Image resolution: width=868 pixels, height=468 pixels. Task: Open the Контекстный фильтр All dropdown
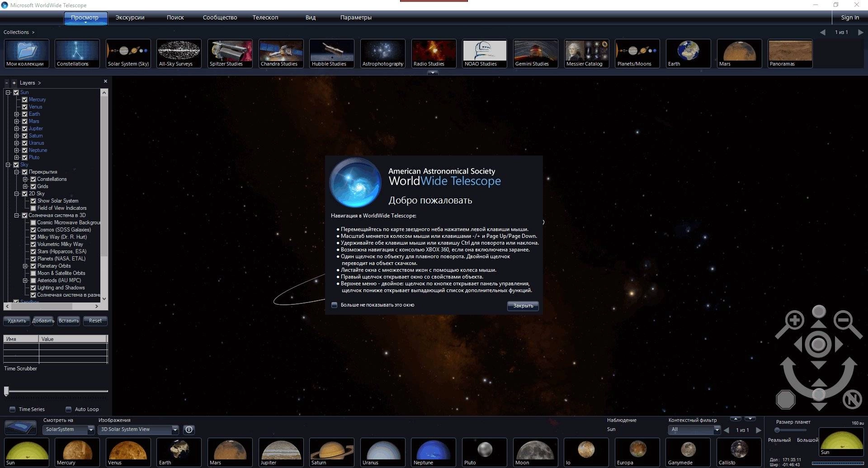pos(694,430)
